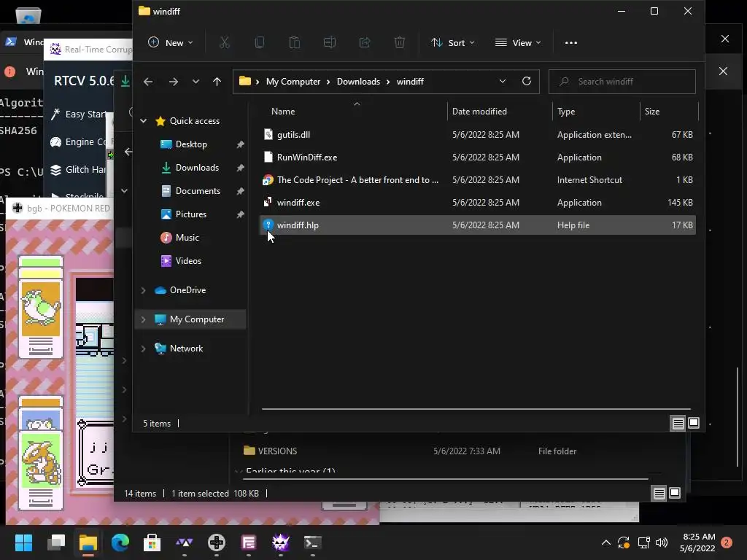Select The Code Project internet shortcut

[478, 180]
